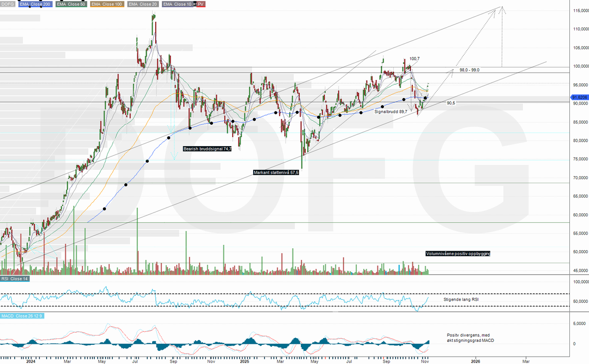The height and width of the screenshot is (364, 589).
Task: Switch to the 2025 section on timeline
Action: point(244,361)
